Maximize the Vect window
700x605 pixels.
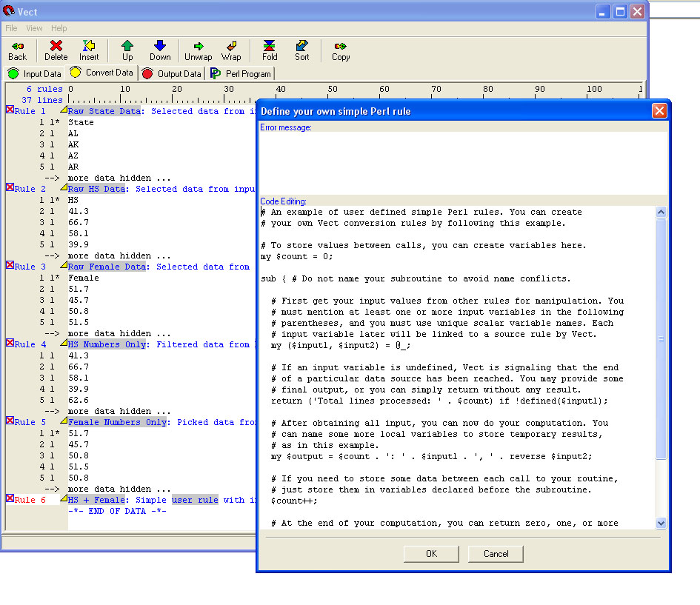pyautogui.click(x=620, y=12)
